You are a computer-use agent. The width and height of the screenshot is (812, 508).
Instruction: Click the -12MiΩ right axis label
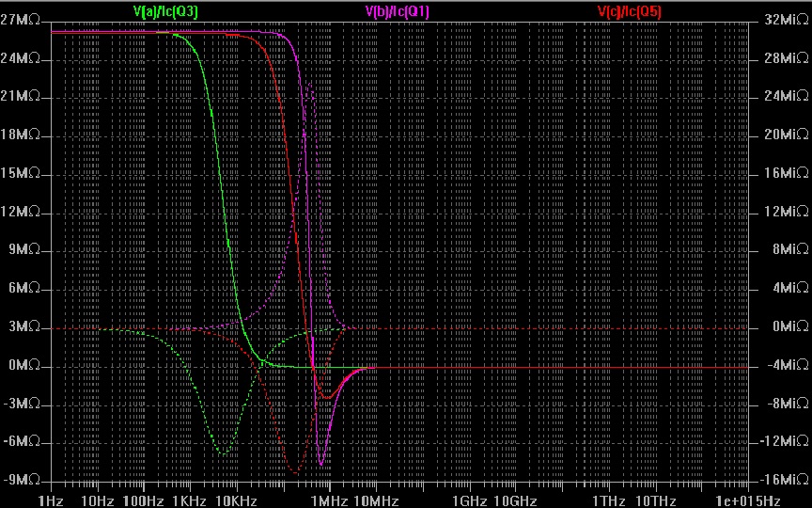784,441
